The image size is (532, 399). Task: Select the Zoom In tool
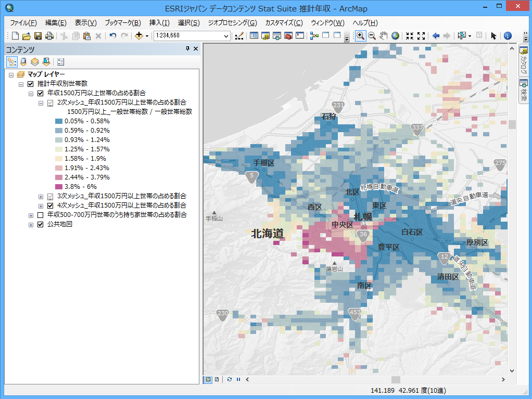tap(360, 35)
